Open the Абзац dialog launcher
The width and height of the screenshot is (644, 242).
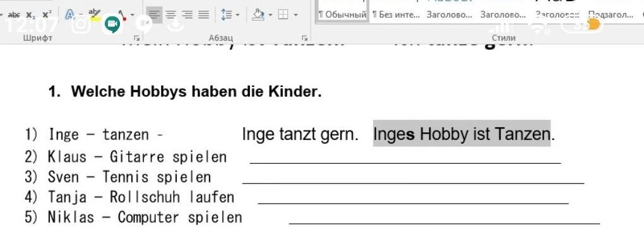click(304, 38)
